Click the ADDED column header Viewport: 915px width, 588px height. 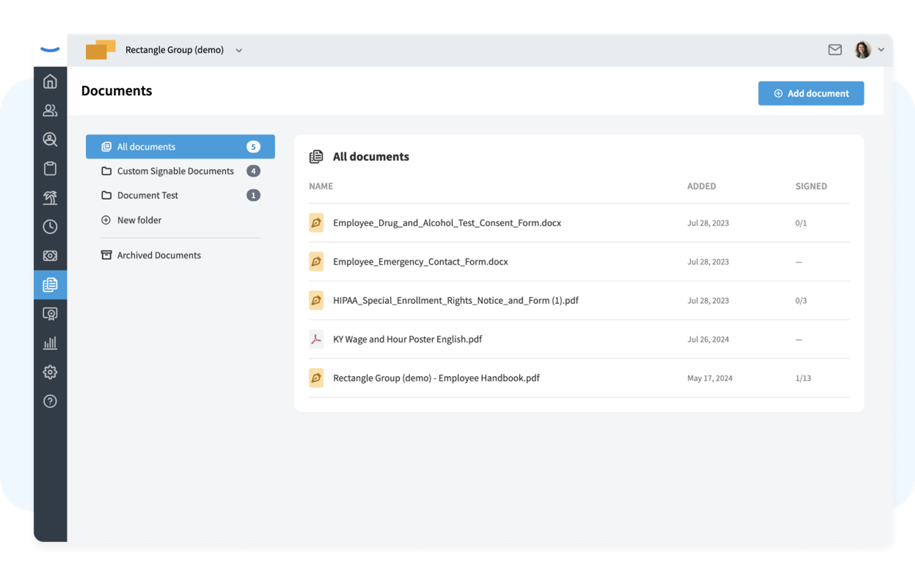click(x=701, y=186)
